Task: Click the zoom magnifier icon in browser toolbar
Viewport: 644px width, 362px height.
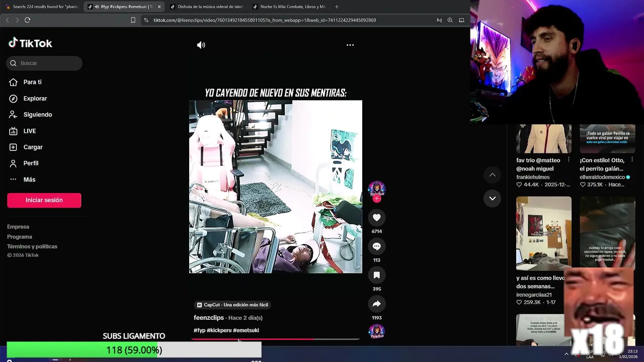Action: pyautogui.click(x=450, y=20)
